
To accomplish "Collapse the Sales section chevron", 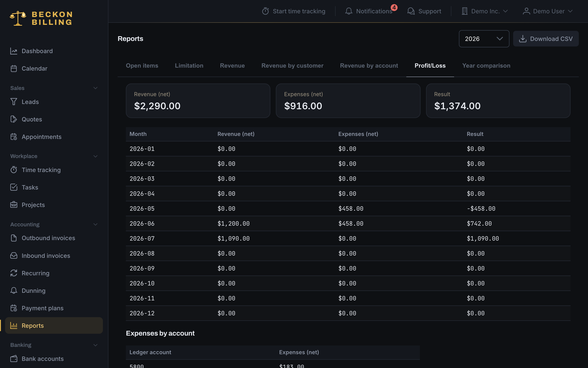I will click(96, 88).
